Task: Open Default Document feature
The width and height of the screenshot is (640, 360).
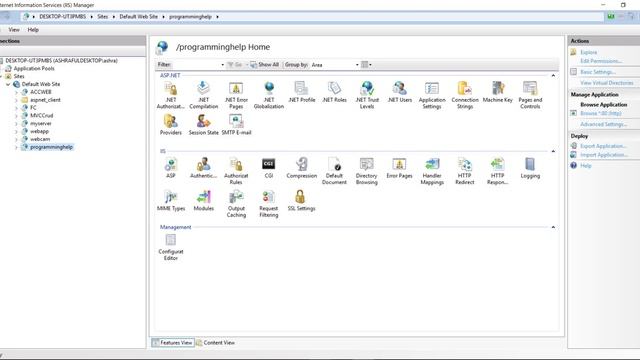Action: point(334,171)
